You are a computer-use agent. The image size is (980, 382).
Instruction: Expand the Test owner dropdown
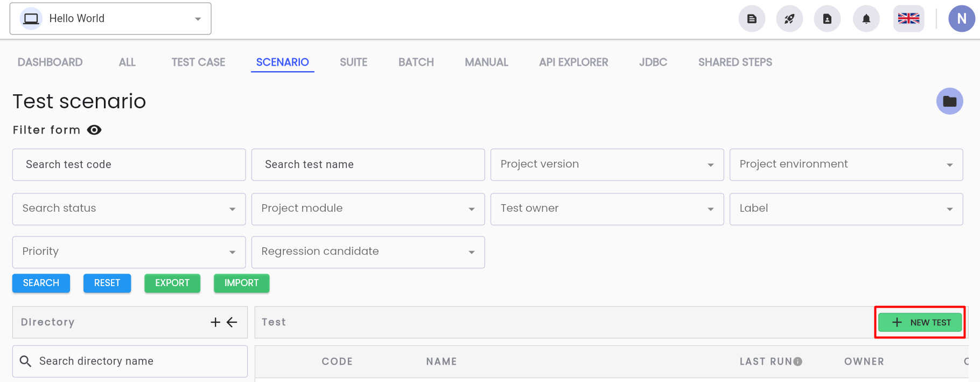coord(607,209)
